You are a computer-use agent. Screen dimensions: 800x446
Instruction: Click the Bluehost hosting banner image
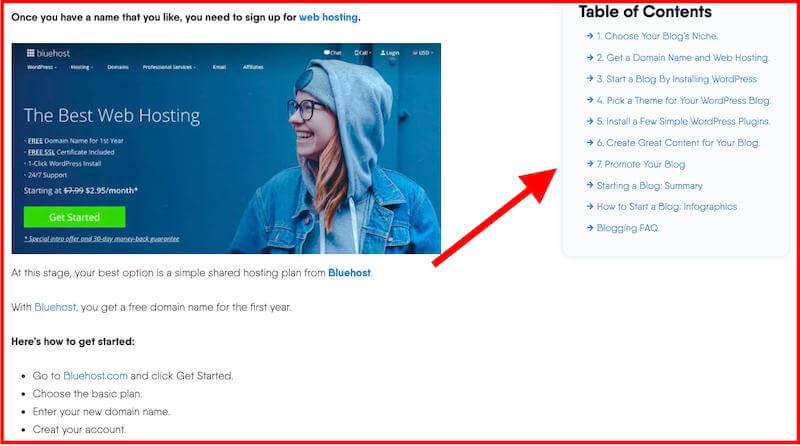click(x=226, y=148)
